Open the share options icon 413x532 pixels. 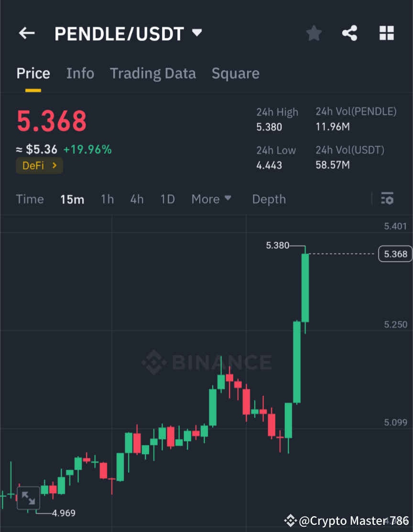pos(350,33)
